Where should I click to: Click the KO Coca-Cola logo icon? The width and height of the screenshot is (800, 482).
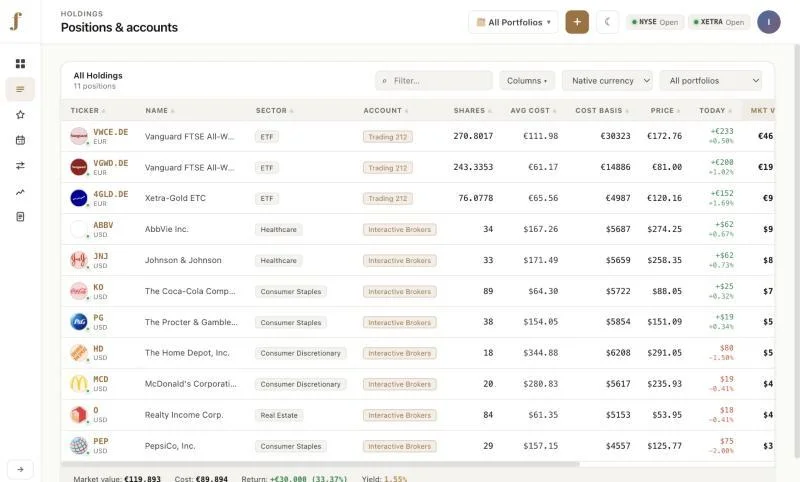click(x=79, y=291)
